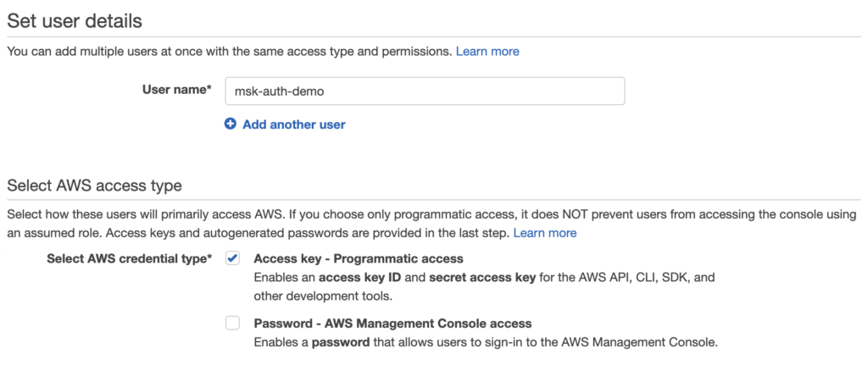Click the plus icon beside Add another user

(231, 124)
